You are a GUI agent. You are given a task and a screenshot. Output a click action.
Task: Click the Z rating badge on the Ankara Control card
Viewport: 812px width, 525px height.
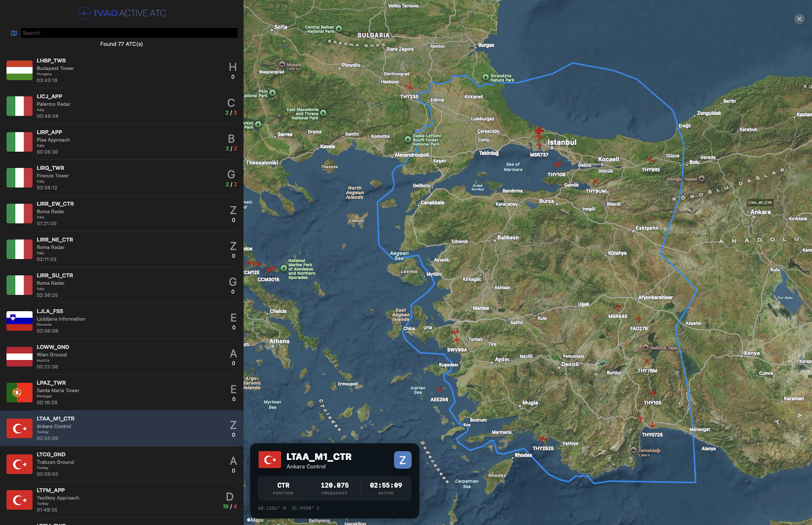[x=402, y=459]
